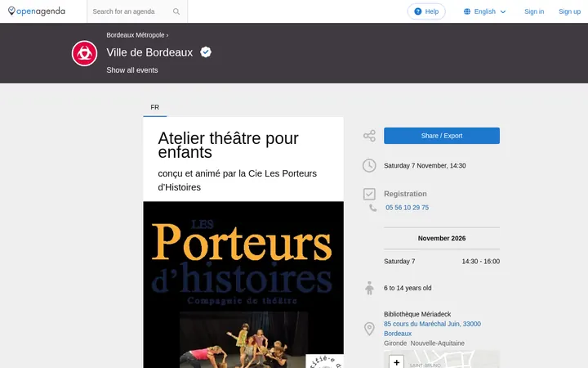This screenshot has height=368, width=588.
Task: Click the location pin icon
Action: click(x=369, y=329)
